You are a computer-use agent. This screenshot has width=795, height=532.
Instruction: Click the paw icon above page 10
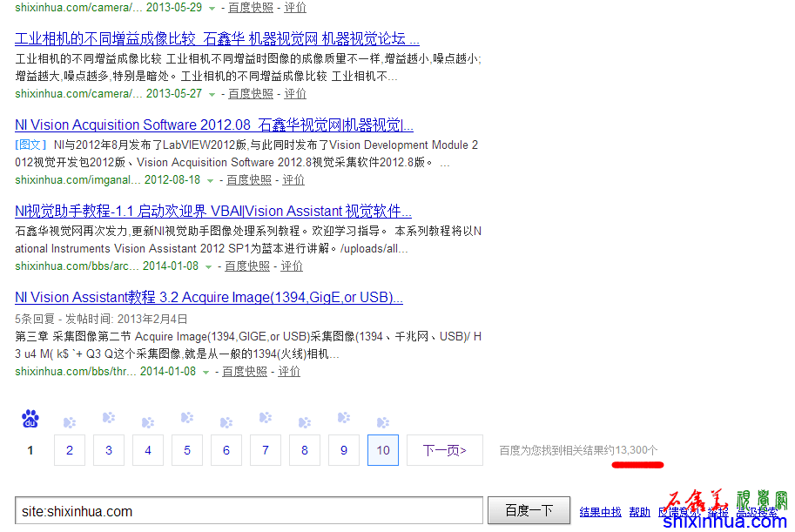pyautogui.click(x=383, y=422)
